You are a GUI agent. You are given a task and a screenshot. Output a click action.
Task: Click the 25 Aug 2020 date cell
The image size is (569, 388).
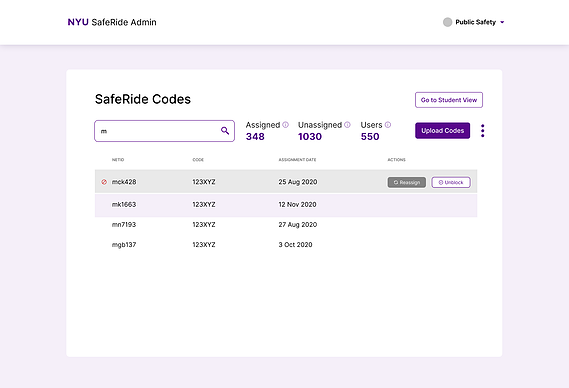tap(298, 182)
